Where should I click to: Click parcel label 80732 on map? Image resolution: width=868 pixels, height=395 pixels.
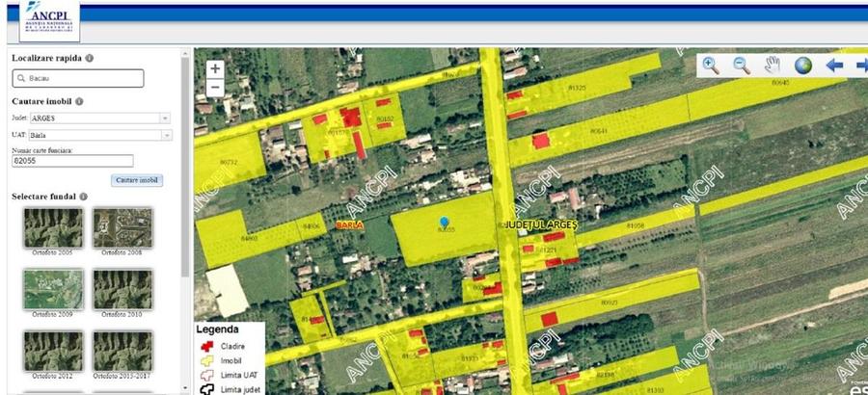[228, 163]
